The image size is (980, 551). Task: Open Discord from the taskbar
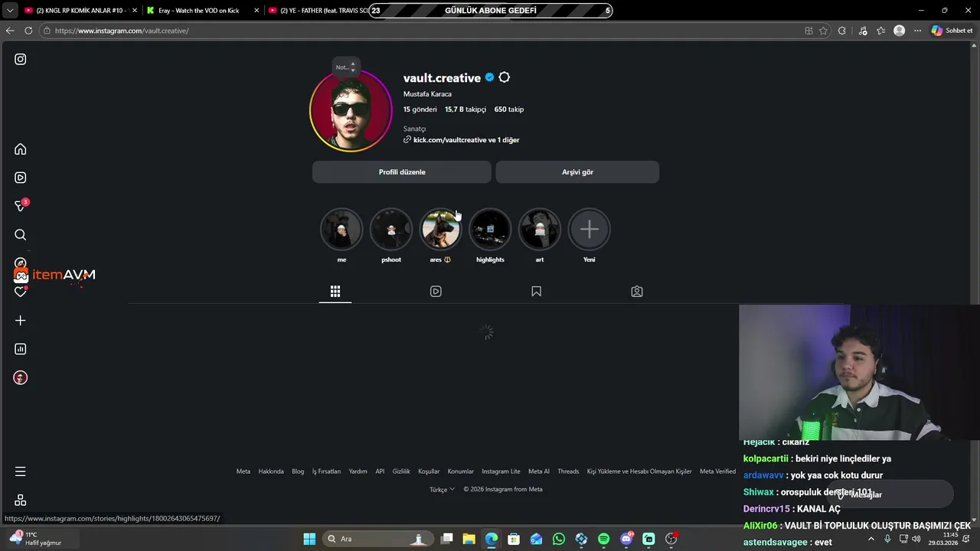(x=626, y=539)
